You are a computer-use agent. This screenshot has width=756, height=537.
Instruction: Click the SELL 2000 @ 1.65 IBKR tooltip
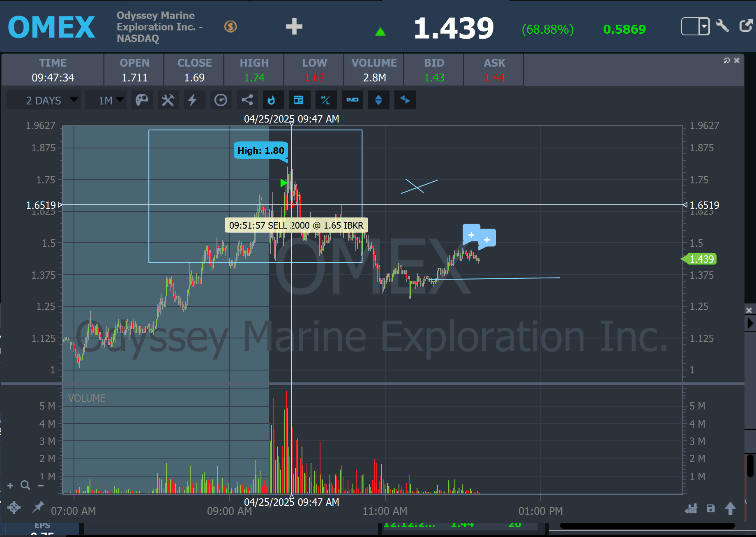(296, 225)
